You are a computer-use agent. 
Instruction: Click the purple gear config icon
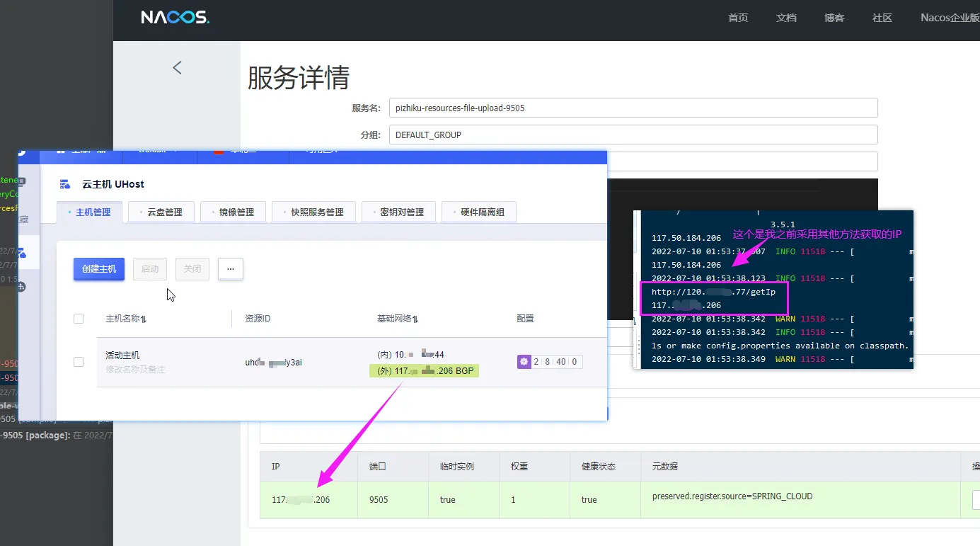click(524, 362)
